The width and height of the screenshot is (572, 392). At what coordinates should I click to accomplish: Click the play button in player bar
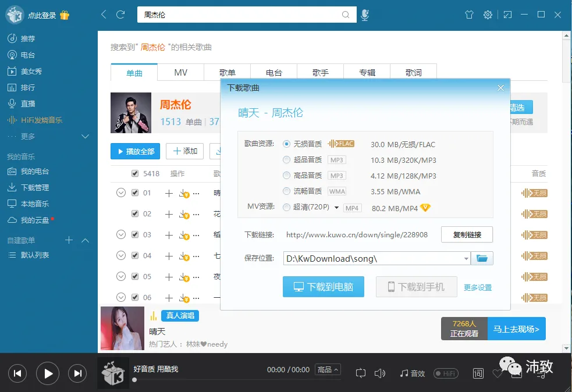tap(47, 373)
